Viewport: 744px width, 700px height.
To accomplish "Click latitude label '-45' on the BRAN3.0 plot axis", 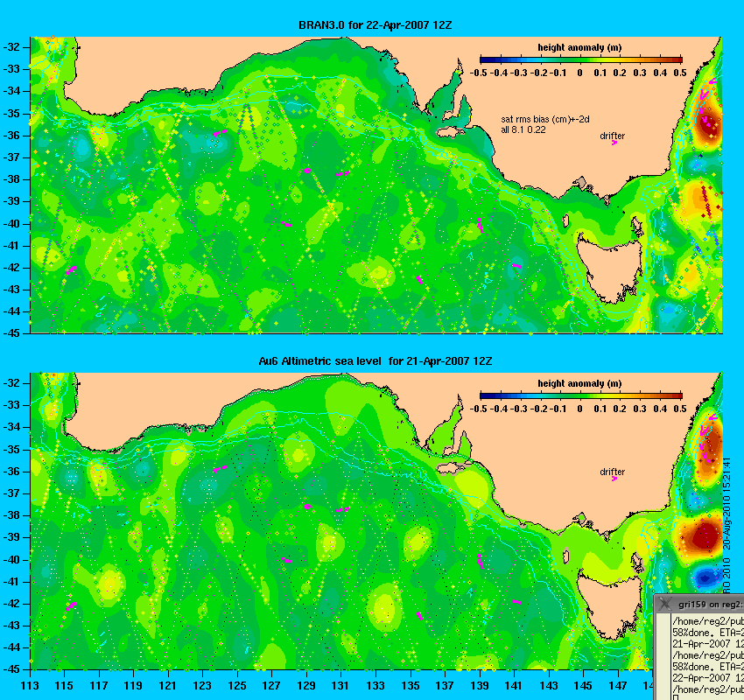I will (11, 332).
